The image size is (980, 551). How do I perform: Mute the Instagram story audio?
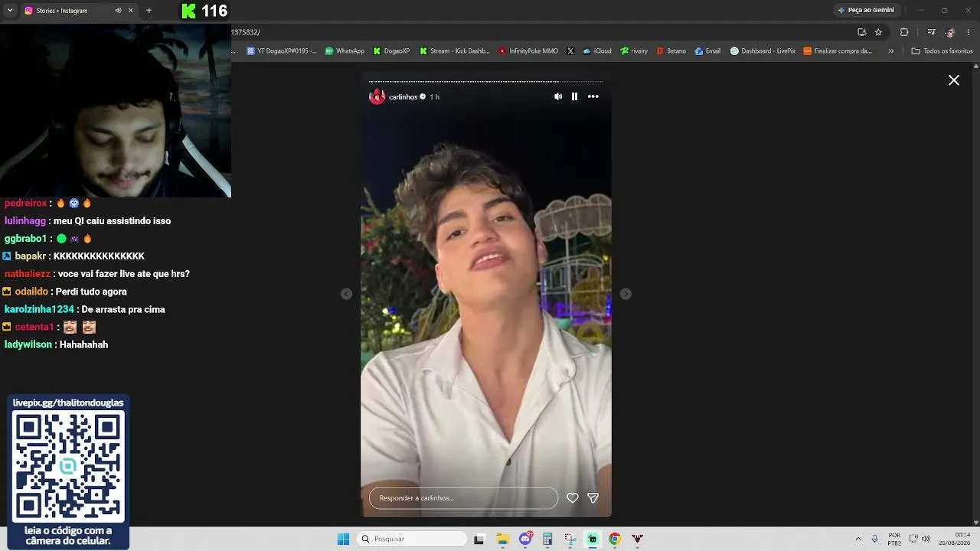click(x=558, y=96)
